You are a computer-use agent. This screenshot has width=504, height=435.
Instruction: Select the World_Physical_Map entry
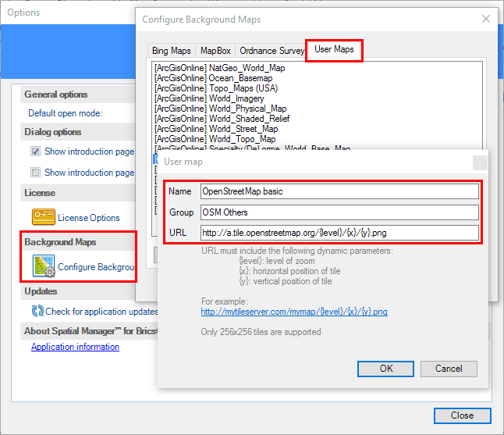tap(220, 109)
